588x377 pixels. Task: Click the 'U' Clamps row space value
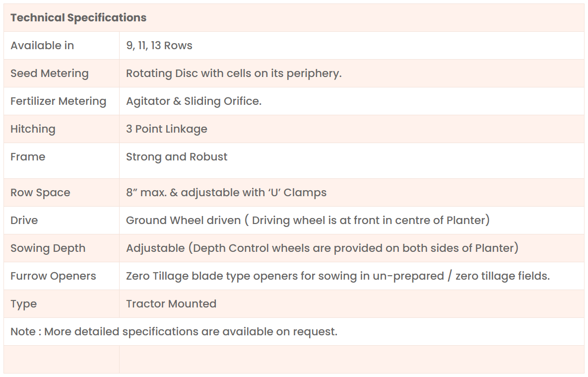(x=226, y=193)
